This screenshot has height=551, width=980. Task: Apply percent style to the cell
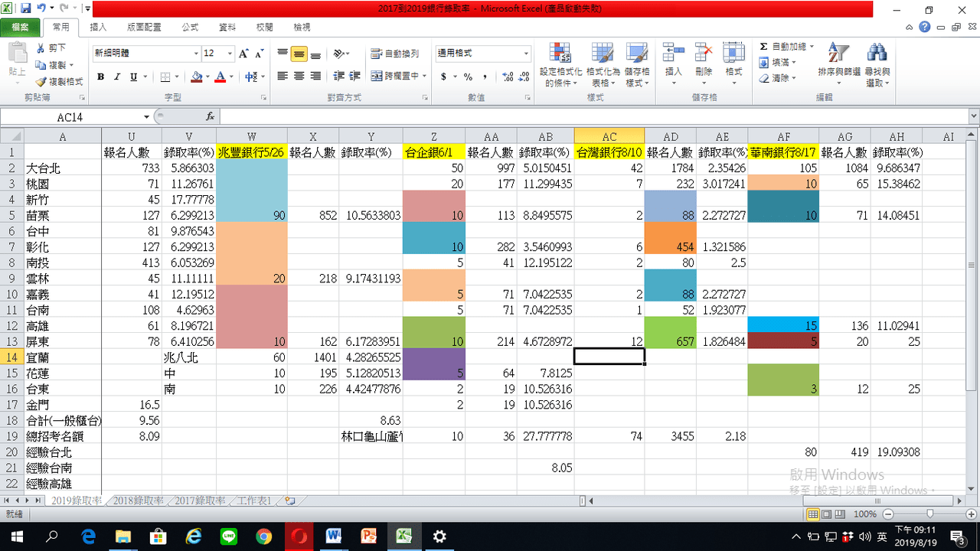click(468, 77)
